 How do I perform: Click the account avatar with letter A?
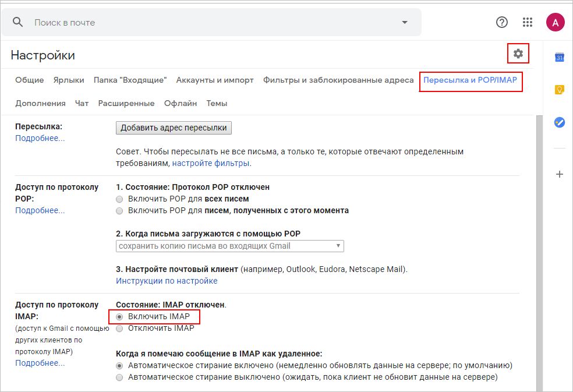coord(555,23)
